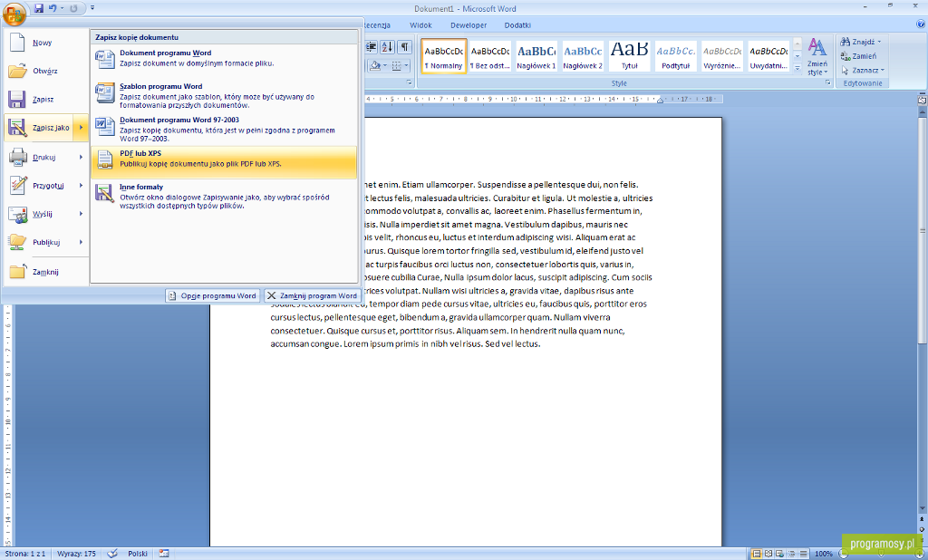The width and height of the screenshot is (928, 560).
Task: Click the PDF lub XPS icon
Action: 105,159
